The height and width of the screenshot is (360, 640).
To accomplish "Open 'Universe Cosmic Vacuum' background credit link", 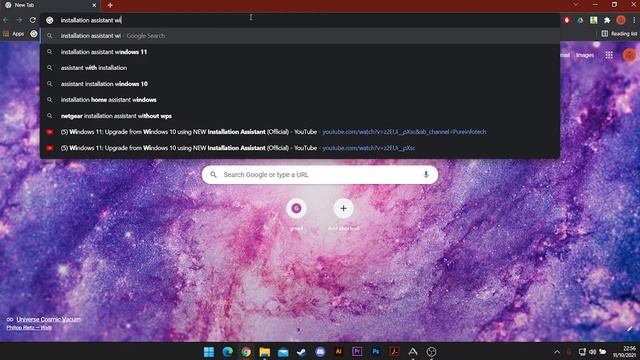I will (49, 319).
